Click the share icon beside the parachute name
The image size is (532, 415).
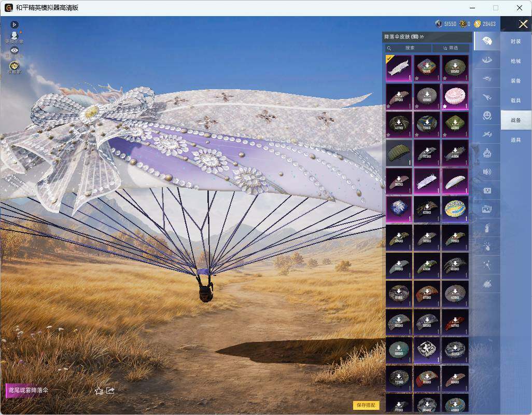(110, 391)
